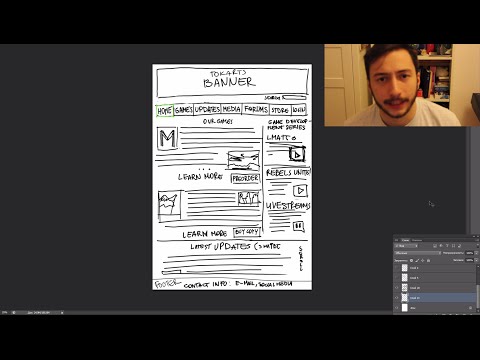Show the second hidden layer in the list
Image resolution: width=480 pixels, height=360 pixels.
[x=397, y=278]
